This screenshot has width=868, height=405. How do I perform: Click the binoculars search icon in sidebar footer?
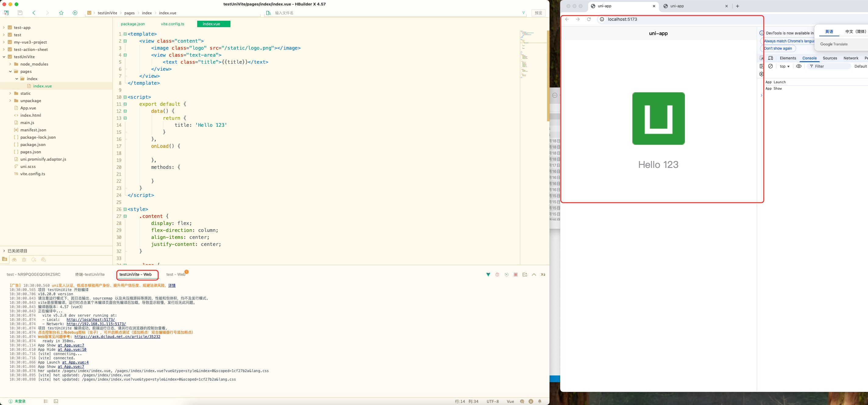click(x=14, y=259)
